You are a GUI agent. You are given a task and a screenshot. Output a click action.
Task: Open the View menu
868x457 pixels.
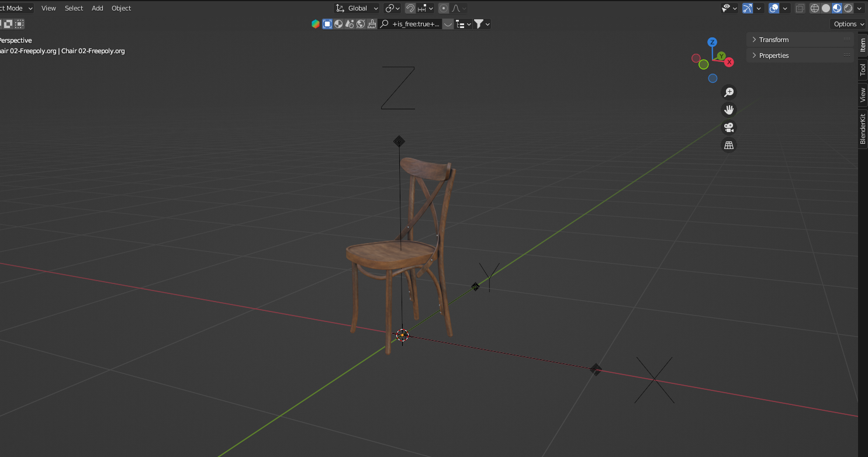coord(49,8)
